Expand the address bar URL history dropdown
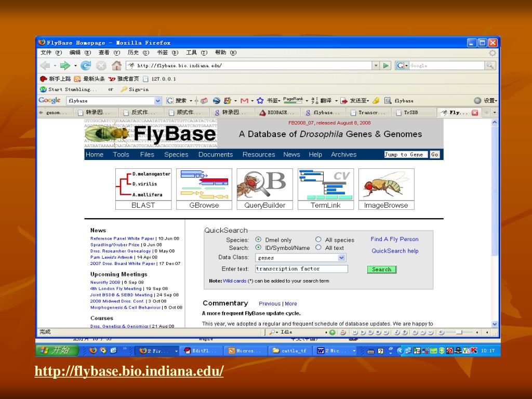Viewport: 532px width, 399px height. coord(376,65)
